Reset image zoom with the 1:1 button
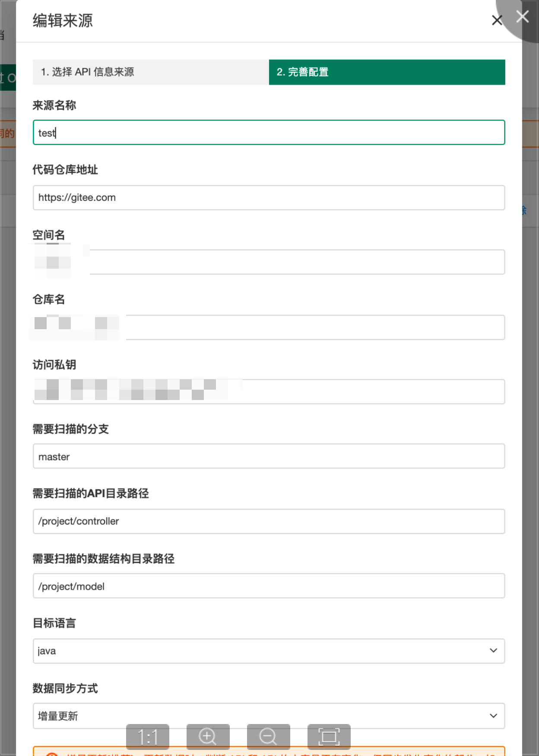 point(148,737)
